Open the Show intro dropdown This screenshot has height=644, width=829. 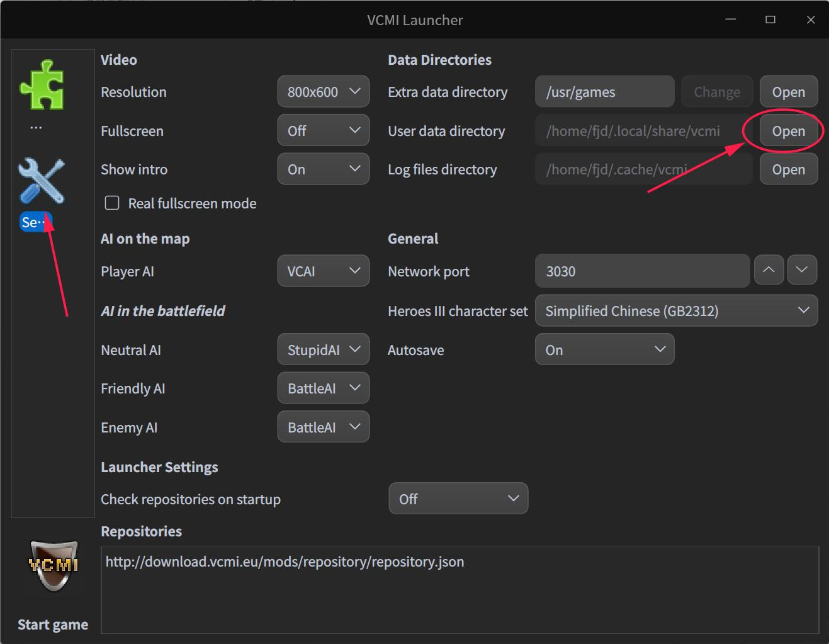point(324,169)
